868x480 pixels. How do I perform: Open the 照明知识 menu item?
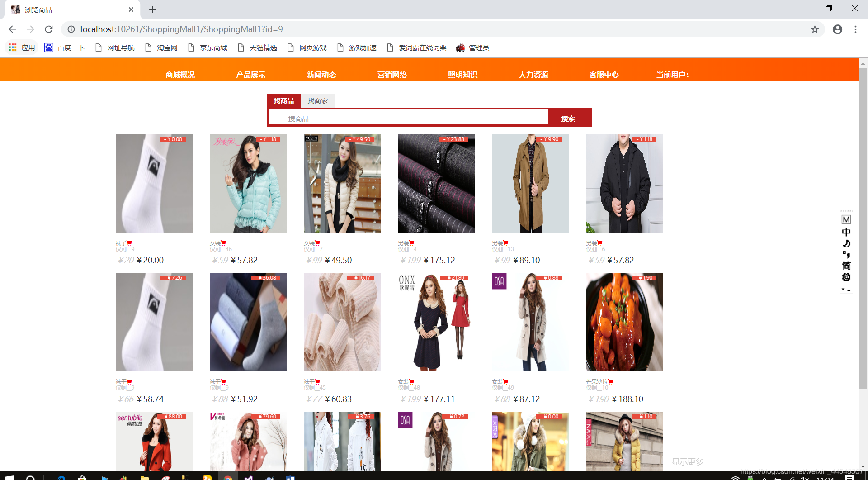pyautogui.click(x=462, y=75)
